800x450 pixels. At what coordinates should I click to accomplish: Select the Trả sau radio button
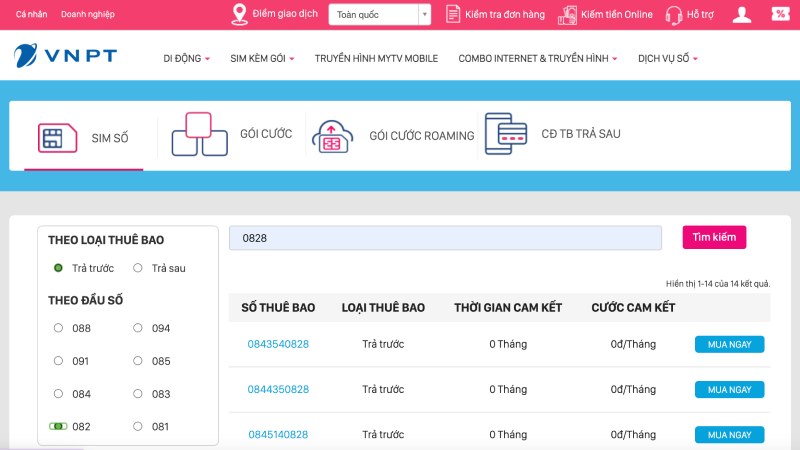click(x=138, y=268)
